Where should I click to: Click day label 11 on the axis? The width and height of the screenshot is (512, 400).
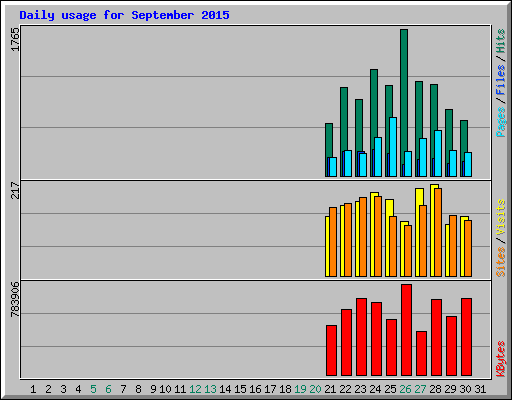coord(180,389)
